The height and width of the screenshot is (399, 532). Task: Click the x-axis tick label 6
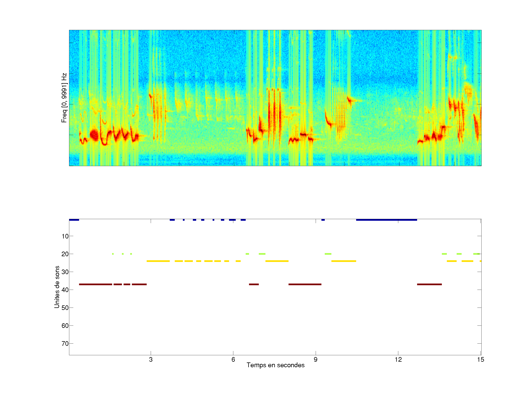click(233, 359)
